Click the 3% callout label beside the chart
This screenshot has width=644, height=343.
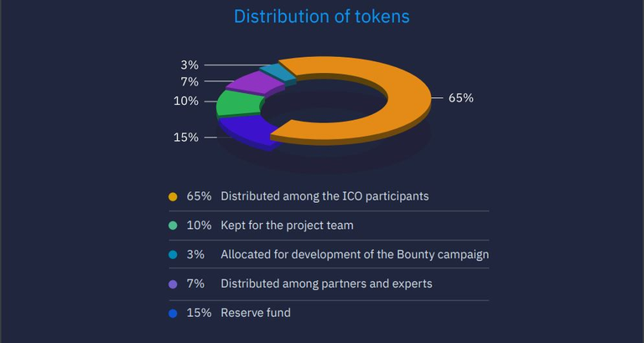click(x=190, y=65)
